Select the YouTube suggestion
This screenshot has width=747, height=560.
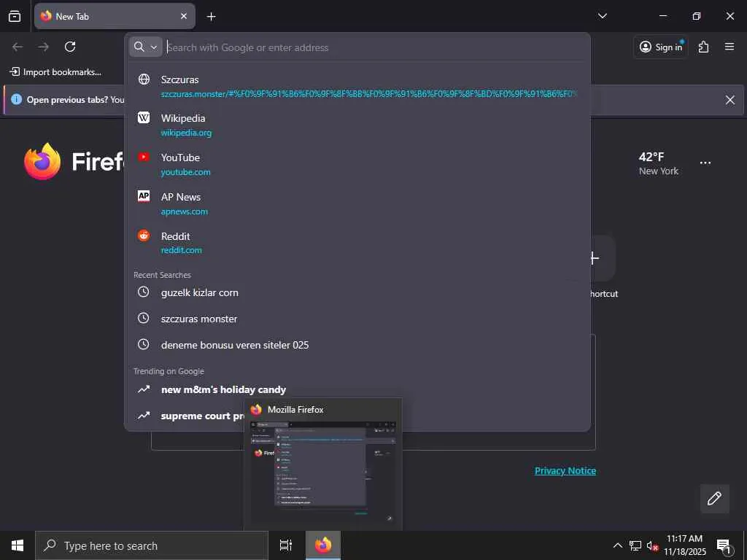coord(357,164)
